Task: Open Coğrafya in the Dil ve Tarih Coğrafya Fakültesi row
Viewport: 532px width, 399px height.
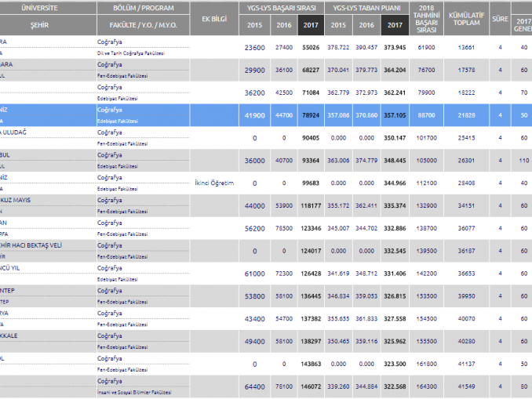Action: tap(109, 42)
